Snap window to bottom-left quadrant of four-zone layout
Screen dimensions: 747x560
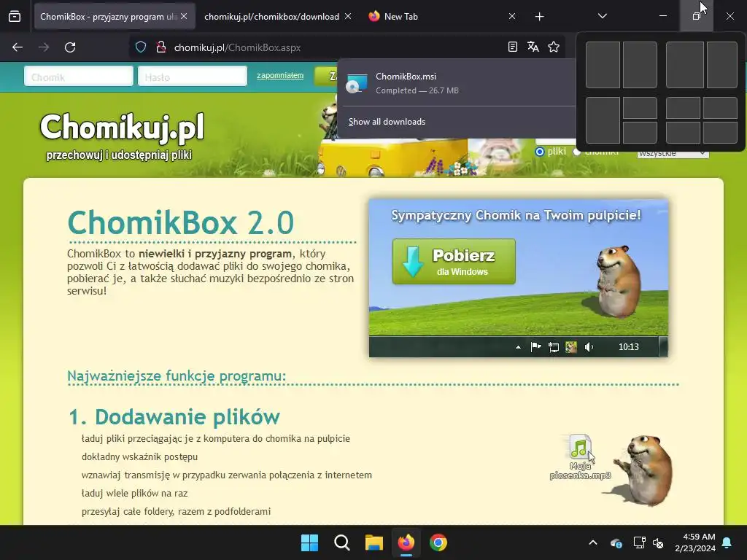tap(683, 133)
